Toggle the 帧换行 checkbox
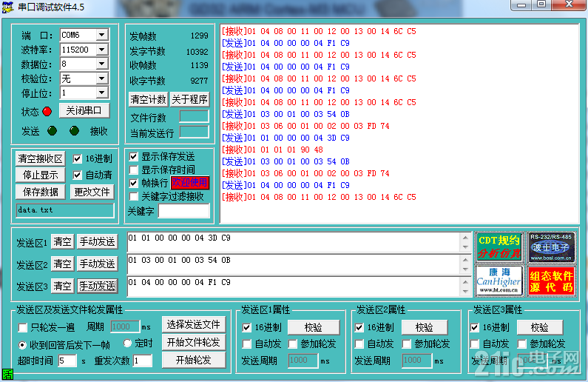The height and width of the screenshot is (382, 588). click(x=133, y=183)
